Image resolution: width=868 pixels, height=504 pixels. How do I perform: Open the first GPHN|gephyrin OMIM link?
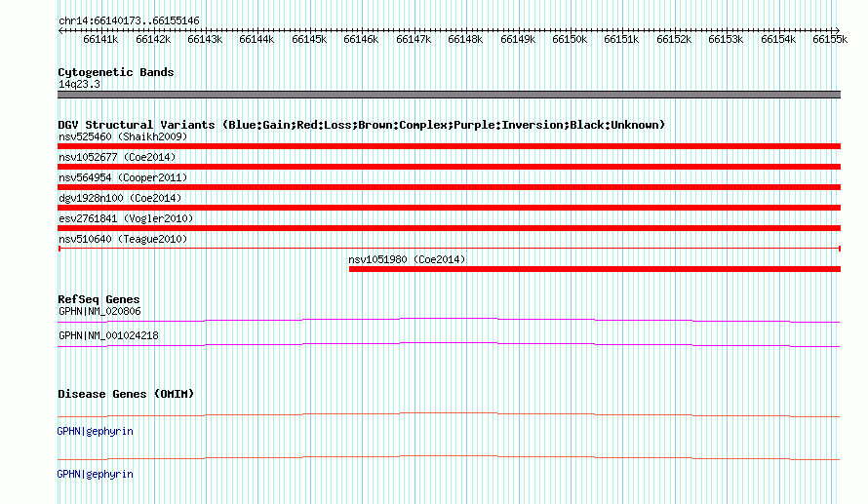point(96,432)
